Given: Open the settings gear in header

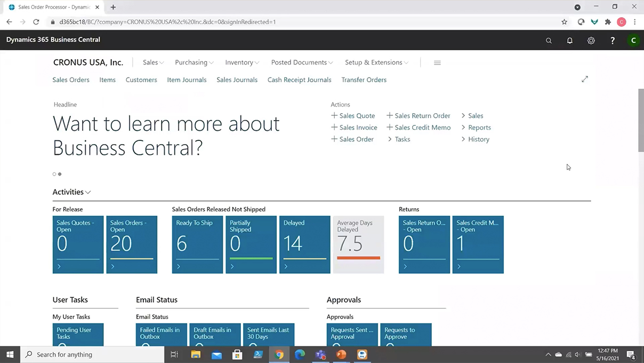Looking at the screenshot, I should click(x=591, y=41).
